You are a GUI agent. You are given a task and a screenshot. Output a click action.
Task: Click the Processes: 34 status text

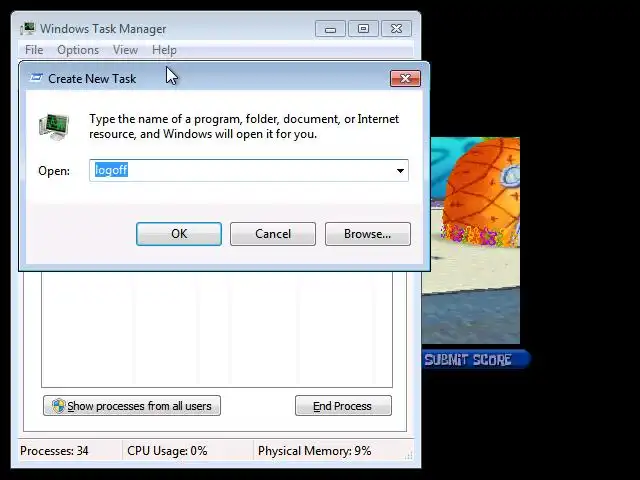click(x=54, y=451)
